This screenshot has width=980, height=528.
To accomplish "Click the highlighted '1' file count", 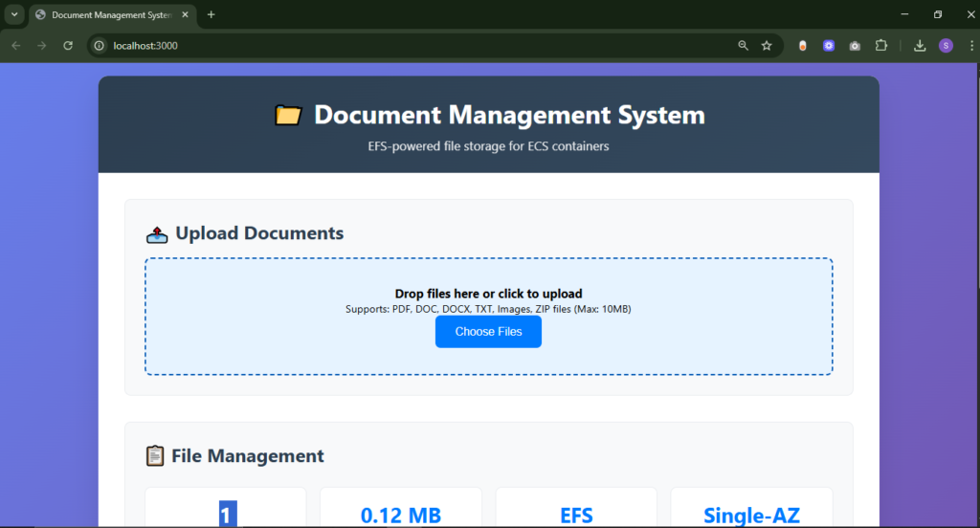I will pyautogui.click(x=228, y=515).
